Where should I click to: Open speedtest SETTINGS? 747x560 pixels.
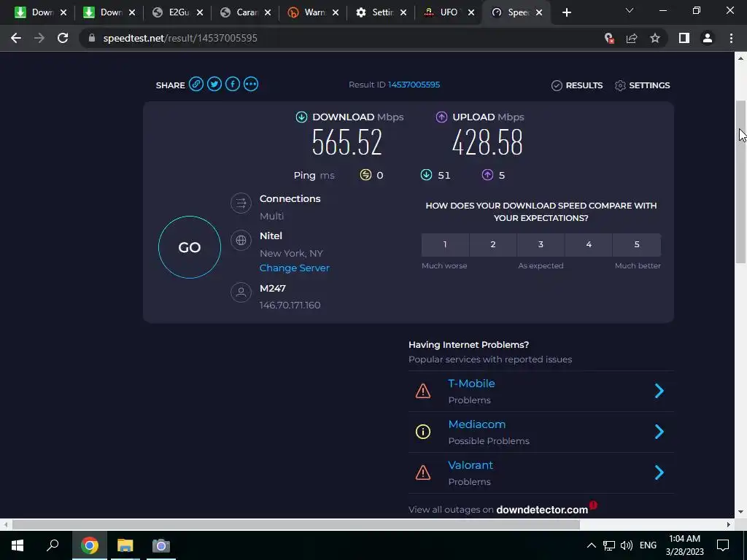(642, 85)
